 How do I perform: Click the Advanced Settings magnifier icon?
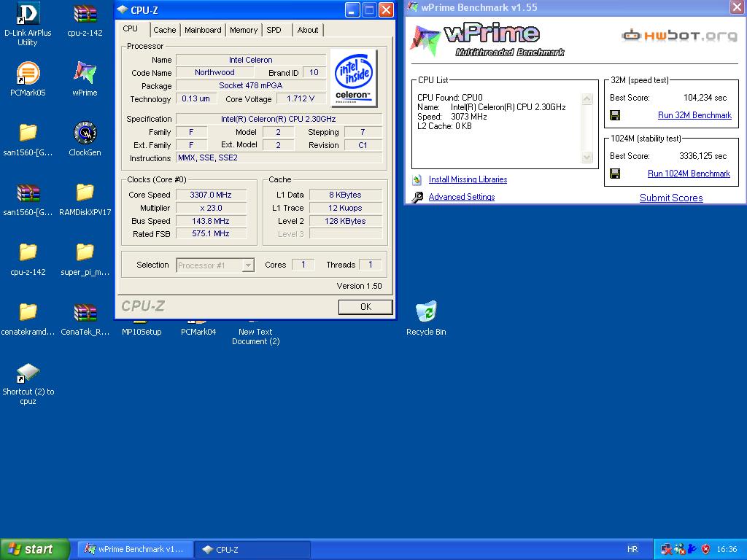[417, 197]
